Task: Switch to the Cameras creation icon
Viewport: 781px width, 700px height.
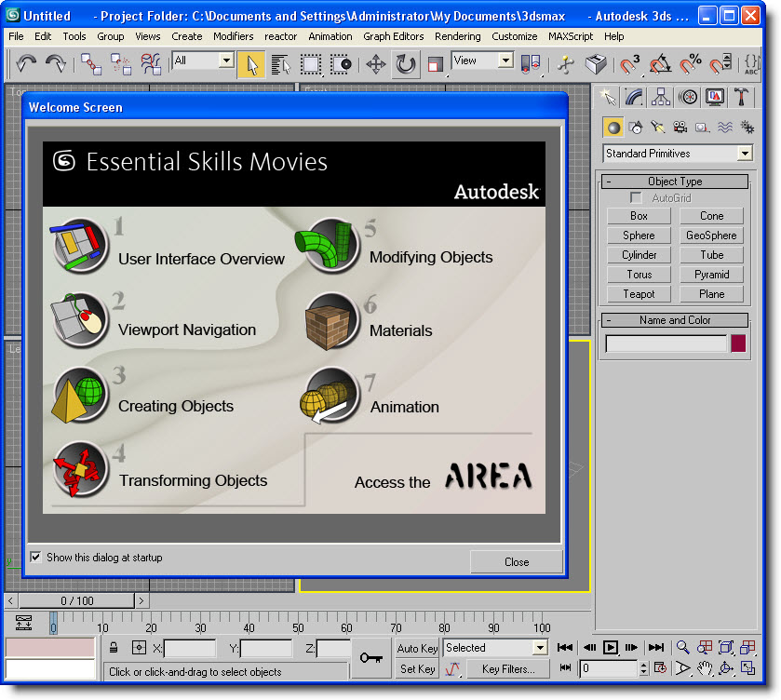Action: [679, 126]
